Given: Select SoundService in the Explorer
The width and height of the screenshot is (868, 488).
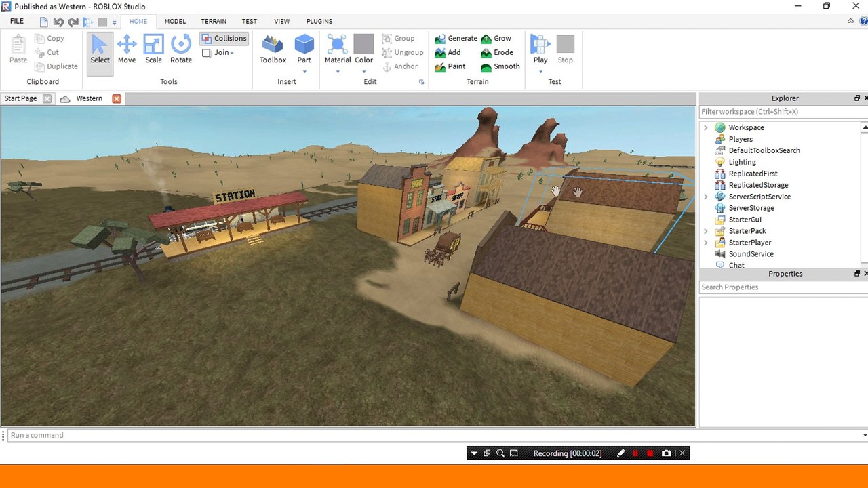Looking at the screenshot, I should click(751, 254).
